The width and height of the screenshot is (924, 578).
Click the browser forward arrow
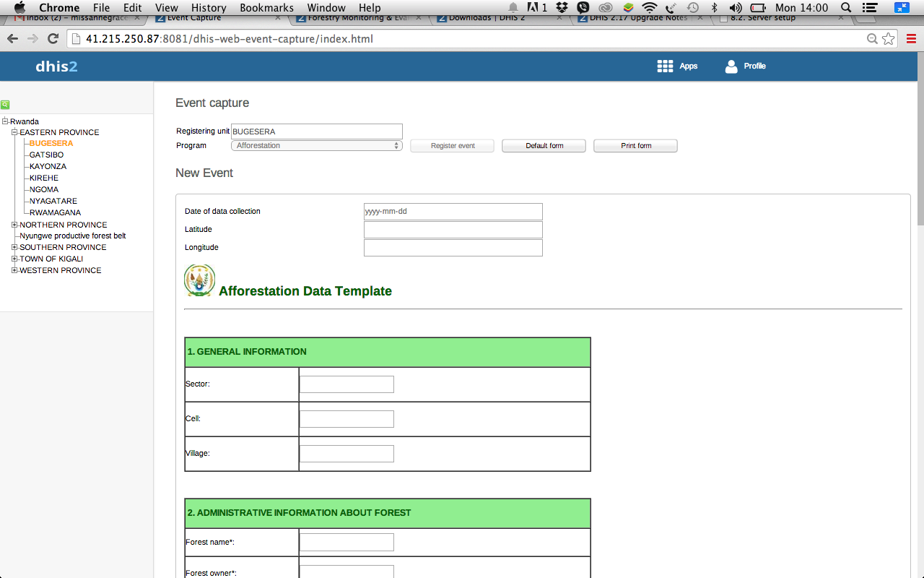32,39
